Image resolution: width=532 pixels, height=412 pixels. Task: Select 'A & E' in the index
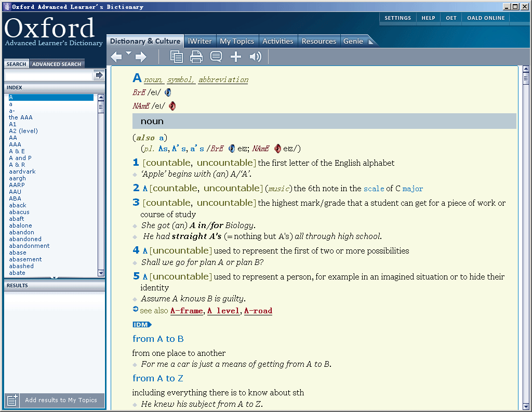17,151
